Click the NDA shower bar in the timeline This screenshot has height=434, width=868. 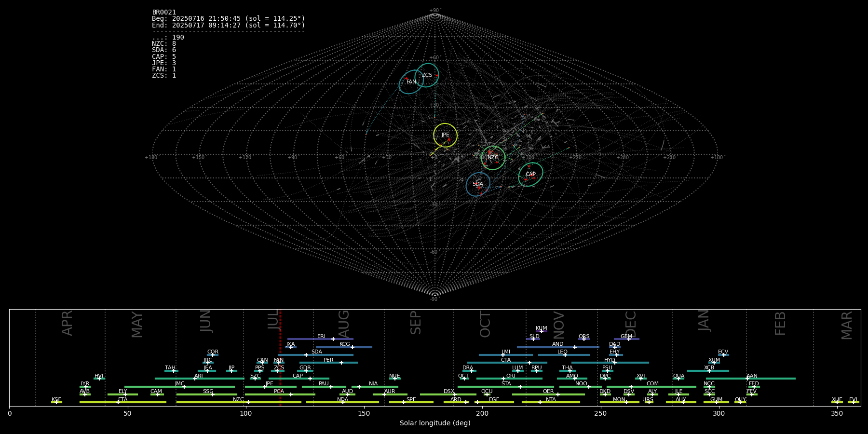(342, 402)
